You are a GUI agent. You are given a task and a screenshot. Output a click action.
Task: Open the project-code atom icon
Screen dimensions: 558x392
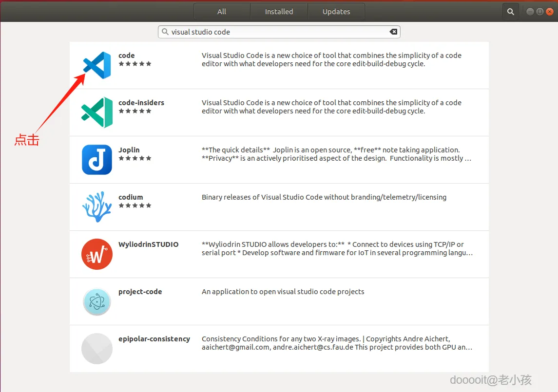click(x=97, y=301)
